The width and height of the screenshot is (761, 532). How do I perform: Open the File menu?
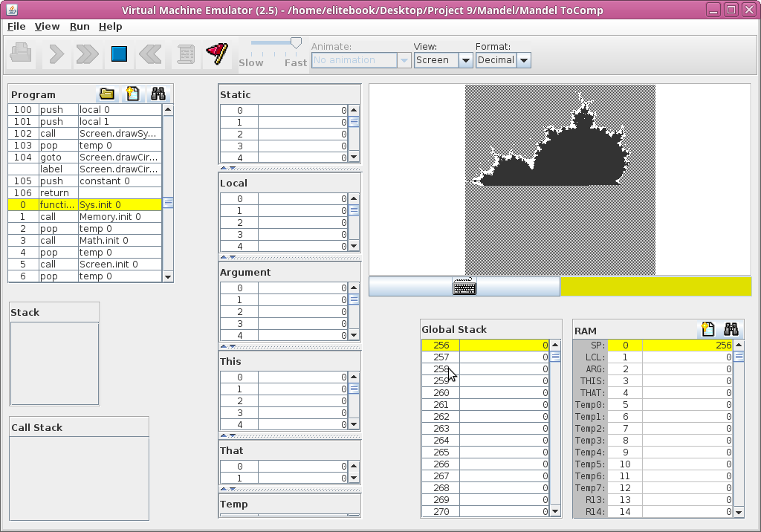point(16,26)
